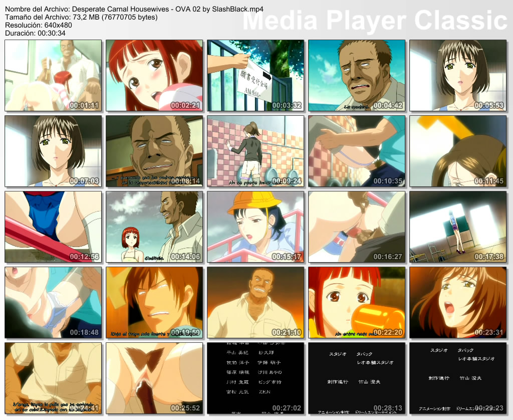
Task: Open the frame with timestamp 00:17:38
Action: coord(458,227)
